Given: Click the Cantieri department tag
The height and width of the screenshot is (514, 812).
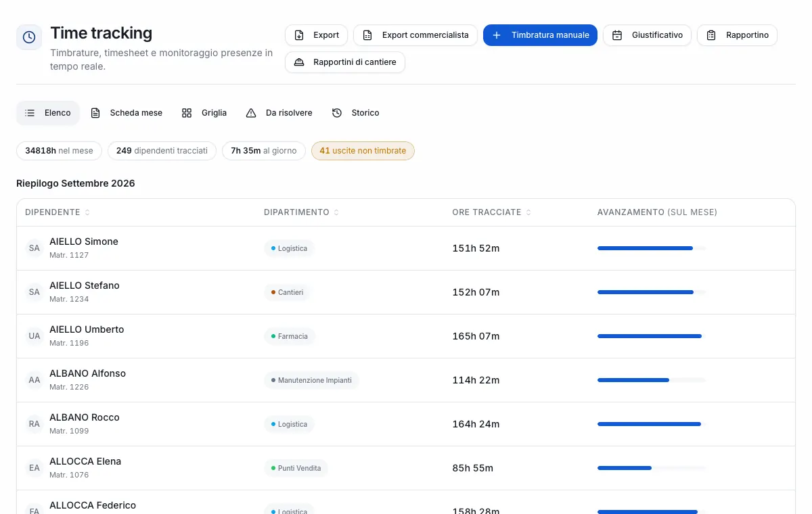Looking at the screenshot, I should [x=287, y=292].
